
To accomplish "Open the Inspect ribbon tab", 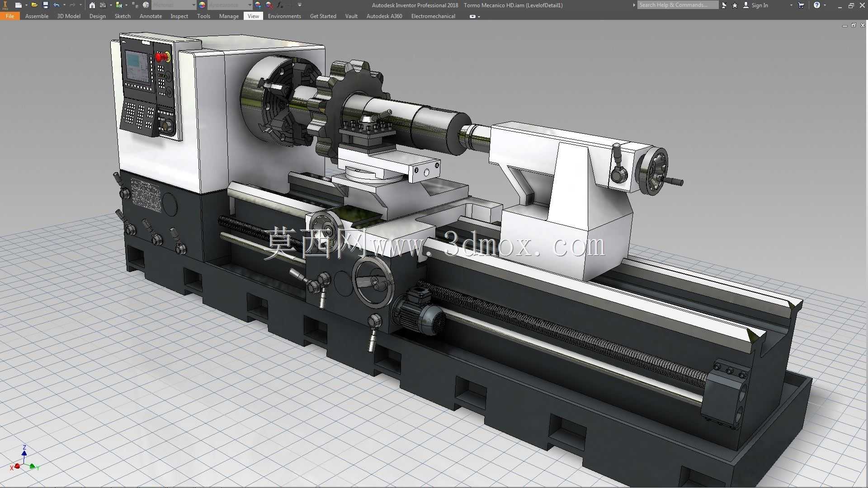I will [179, 16].
